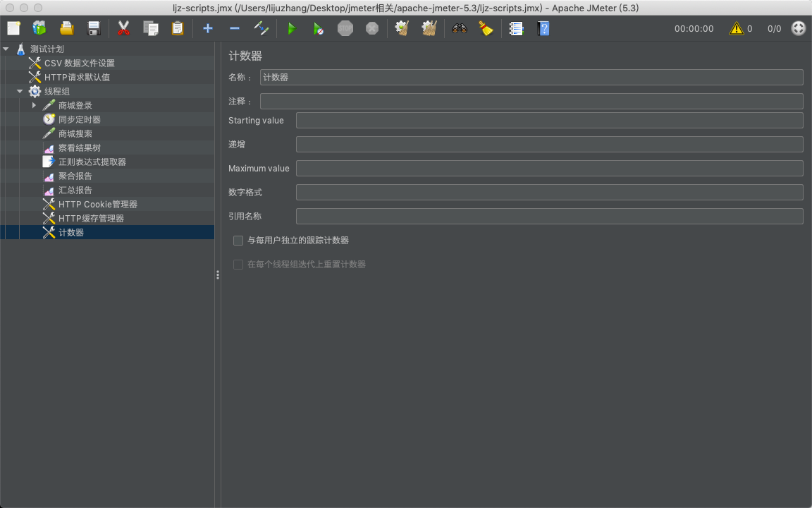Screen dimensions: 812x508
Task: Click the remote engines status icon
Action: pos(799,28)
